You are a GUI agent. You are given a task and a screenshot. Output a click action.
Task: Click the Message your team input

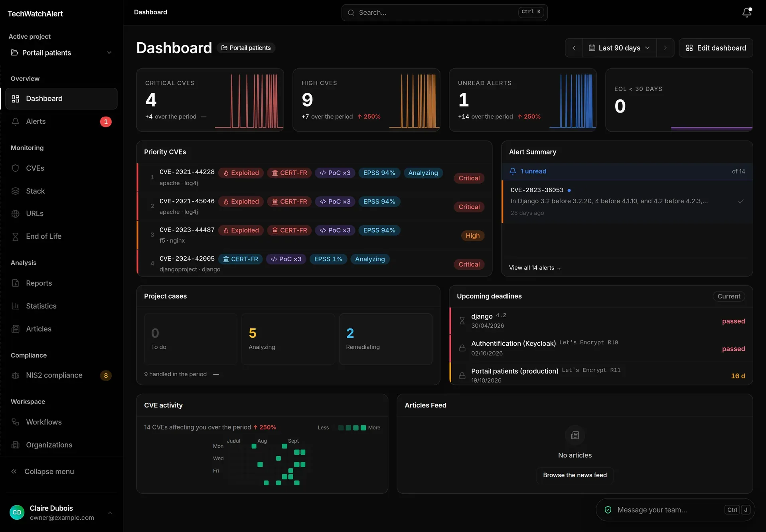(x=675, y=510)
